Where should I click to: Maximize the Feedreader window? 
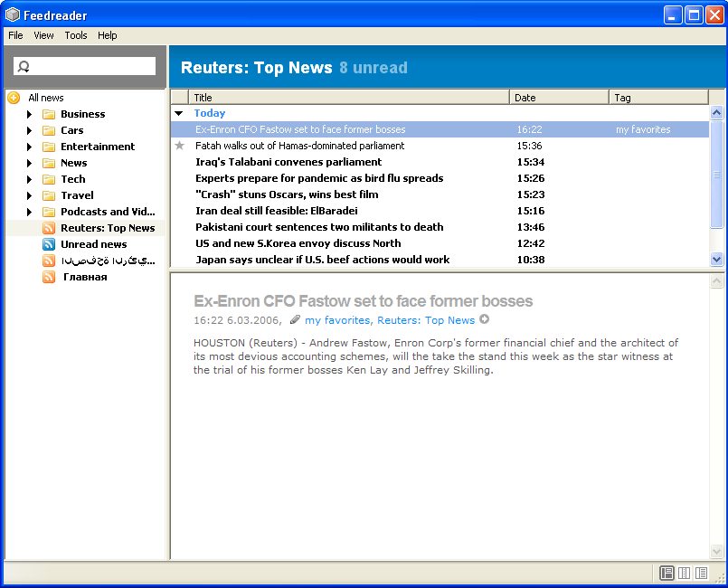click(x=694, y=15)
